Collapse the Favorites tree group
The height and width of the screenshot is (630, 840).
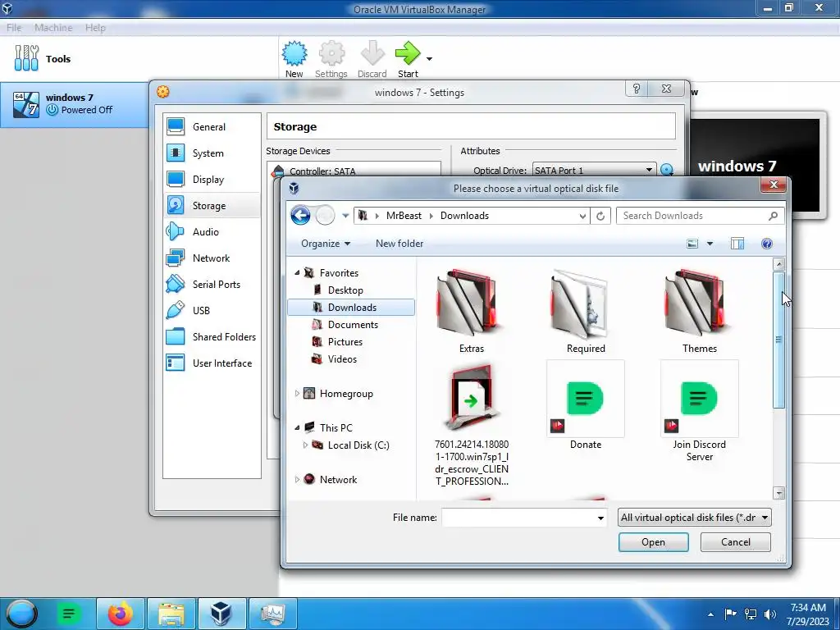tap(297, 272)
